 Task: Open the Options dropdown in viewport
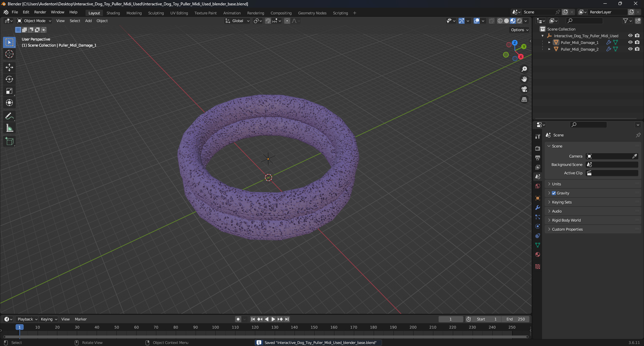pyautogui.click(x=520, y=30)
